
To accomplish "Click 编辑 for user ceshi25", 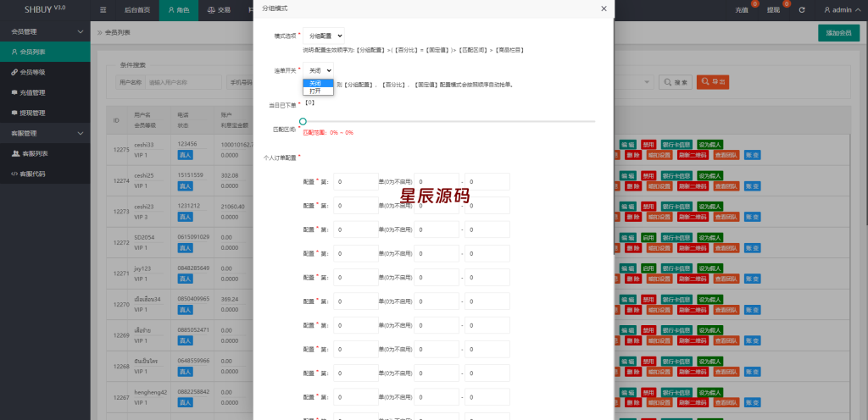I will coord(628,176).
